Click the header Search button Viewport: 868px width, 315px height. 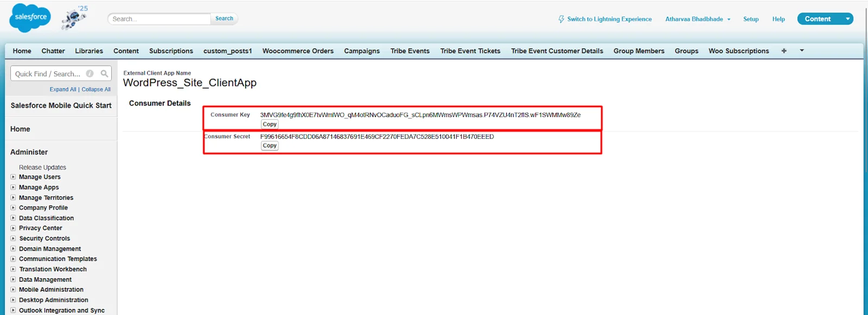coord(224,18)
